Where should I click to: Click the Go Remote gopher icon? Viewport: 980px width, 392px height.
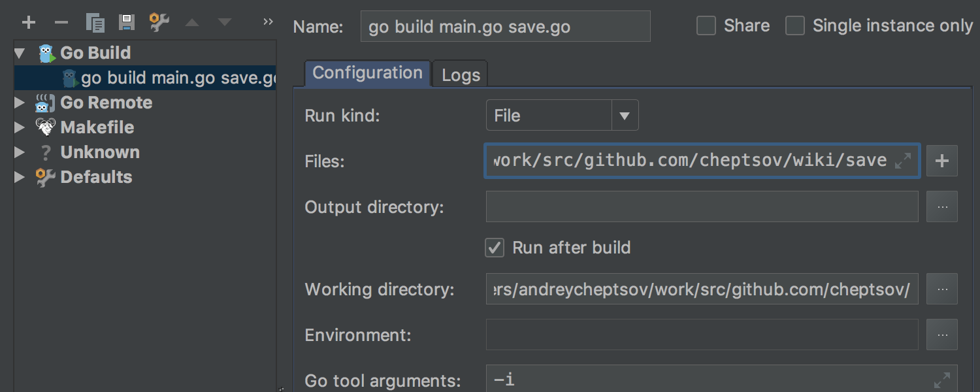[x=45, y=103]
